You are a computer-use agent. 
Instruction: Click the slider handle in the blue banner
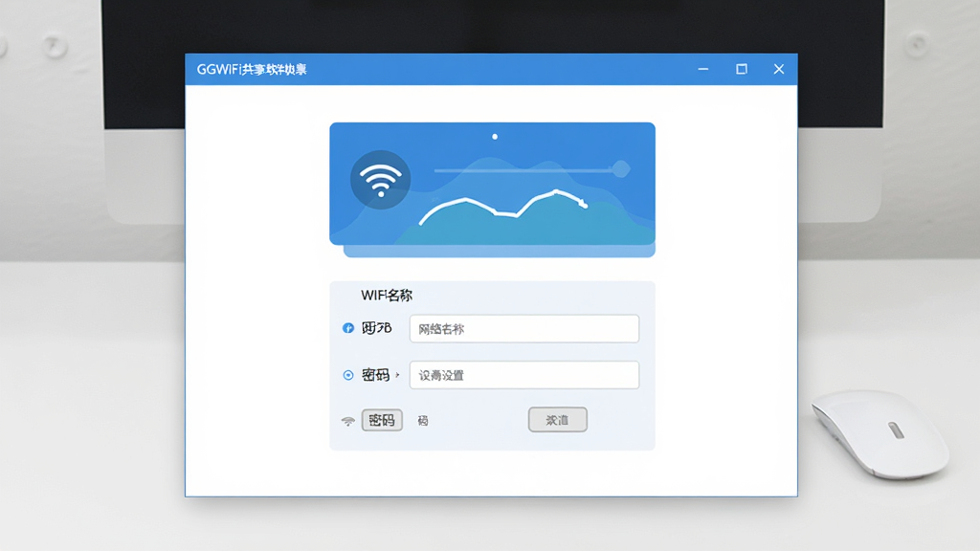pos(620,168)
